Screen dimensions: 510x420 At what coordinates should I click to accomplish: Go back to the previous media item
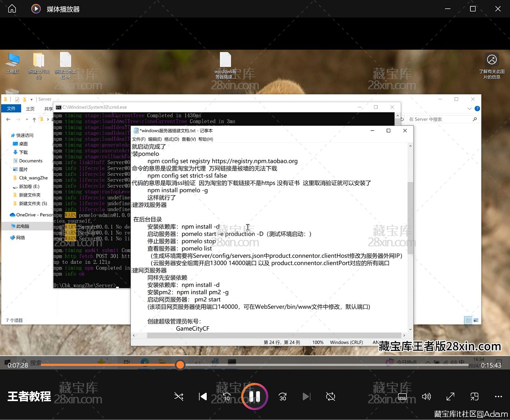[x=202, y=396]
